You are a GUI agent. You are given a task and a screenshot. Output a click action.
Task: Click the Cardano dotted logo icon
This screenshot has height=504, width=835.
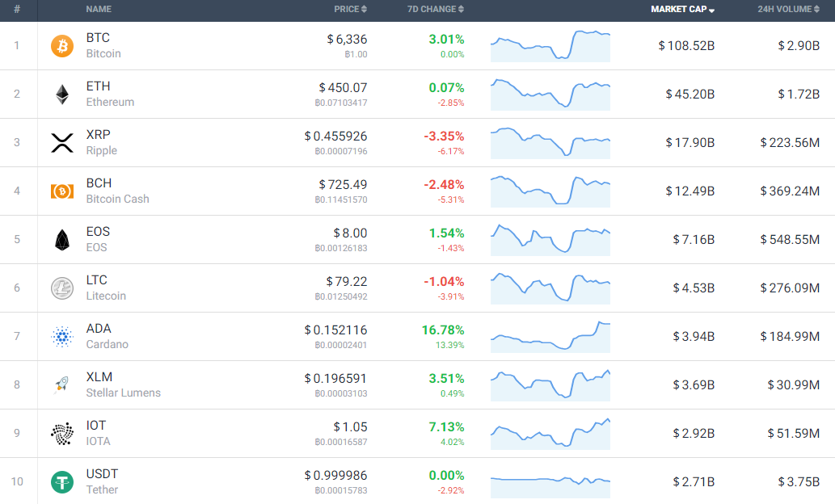point(62,336)
